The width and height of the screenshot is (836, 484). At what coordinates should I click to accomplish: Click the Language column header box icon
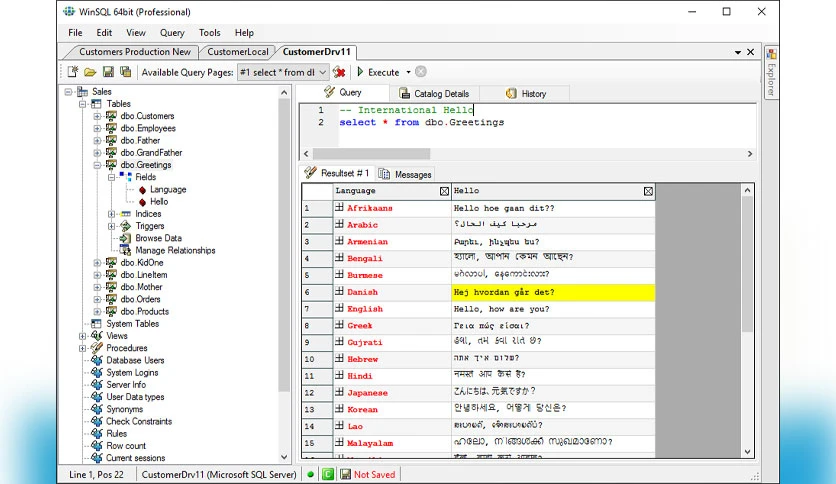point(444,191)
